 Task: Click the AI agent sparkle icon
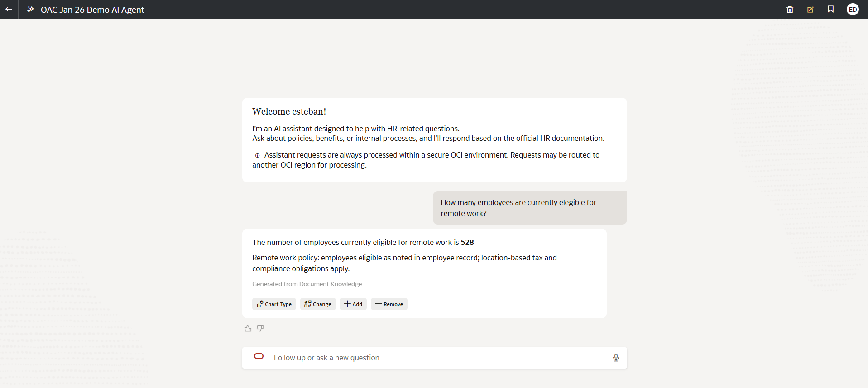point(30,10)
